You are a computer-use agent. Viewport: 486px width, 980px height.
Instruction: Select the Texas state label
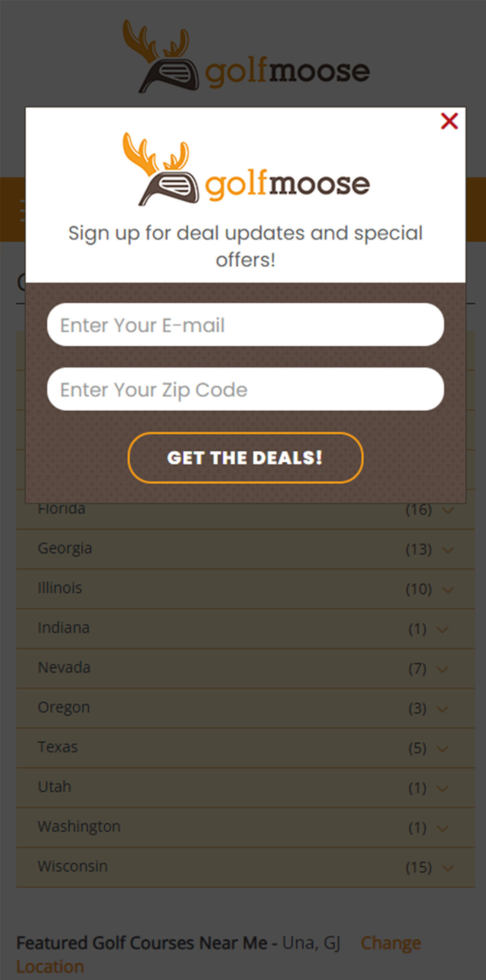57,747
